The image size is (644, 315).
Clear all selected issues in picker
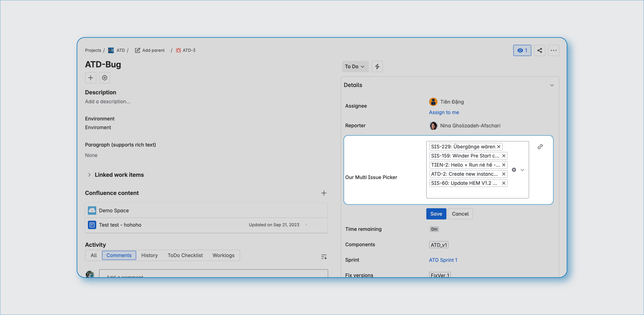514,170
